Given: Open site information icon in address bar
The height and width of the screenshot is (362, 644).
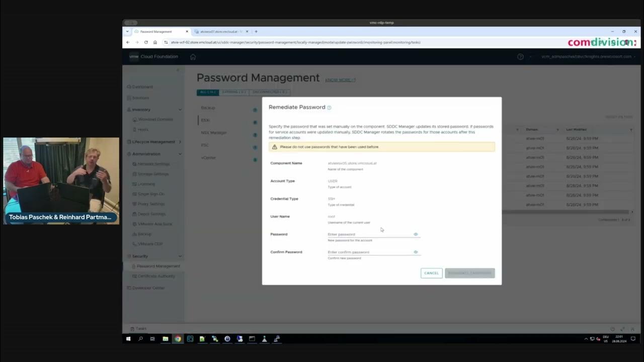Looking at the screenshot, I should click(166, 42).
